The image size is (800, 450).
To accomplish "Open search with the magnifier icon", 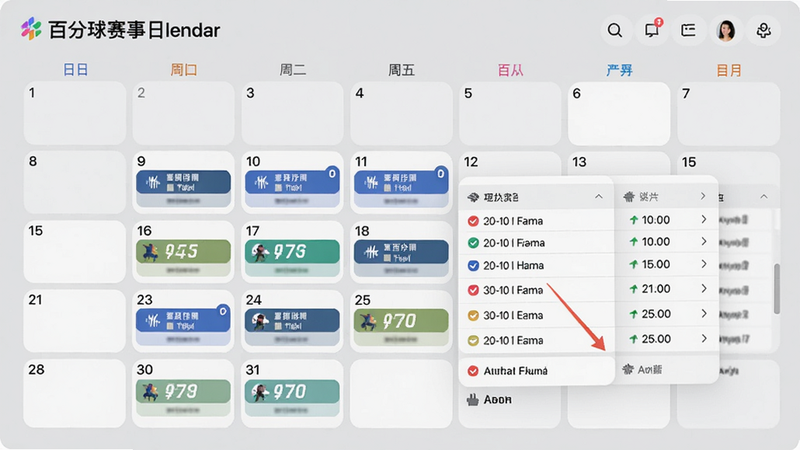I will coord(615,31).
